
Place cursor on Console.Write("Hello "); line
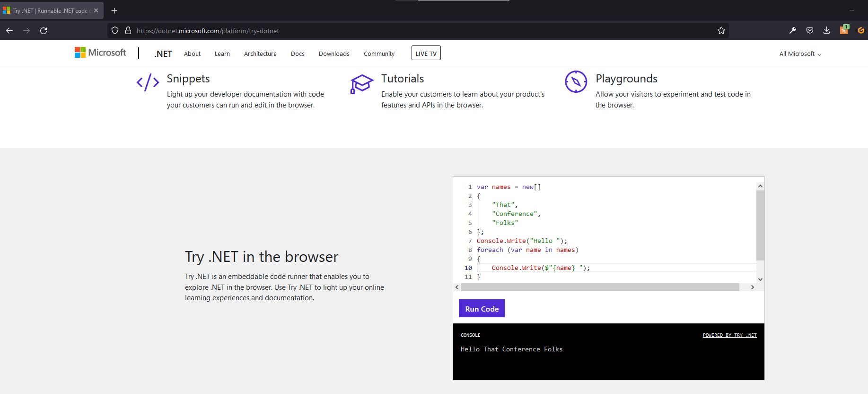point(522,241)
